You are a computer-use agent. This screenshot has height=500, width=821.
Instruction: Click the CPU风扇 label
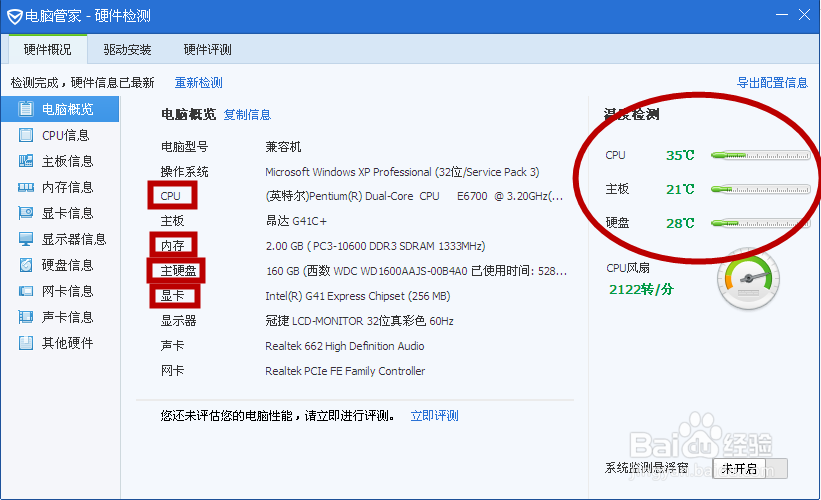pos(628,268)
